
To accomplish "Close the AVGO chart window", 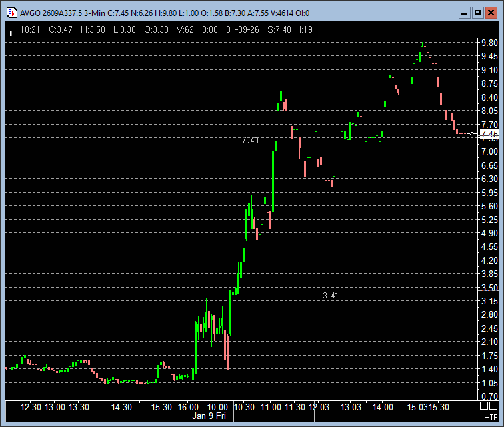I will coord(491,12).
